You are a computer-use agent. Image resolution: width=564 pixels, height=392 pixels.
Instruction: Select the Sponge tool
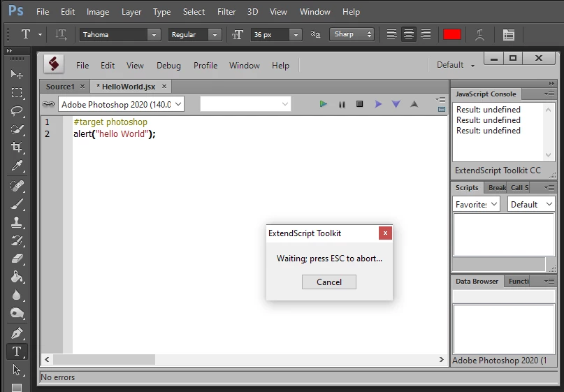coord(17,314)
